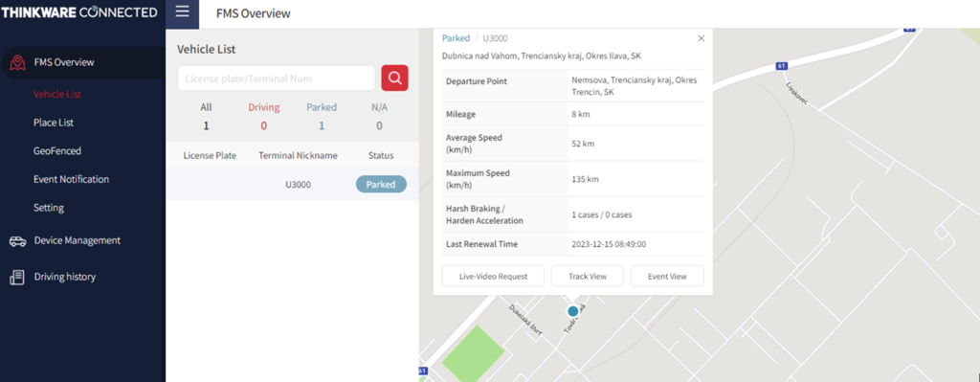This screenshot has height=382, width=980.
Task: Click the red search magnifier button
Action: tap(394, 79)
